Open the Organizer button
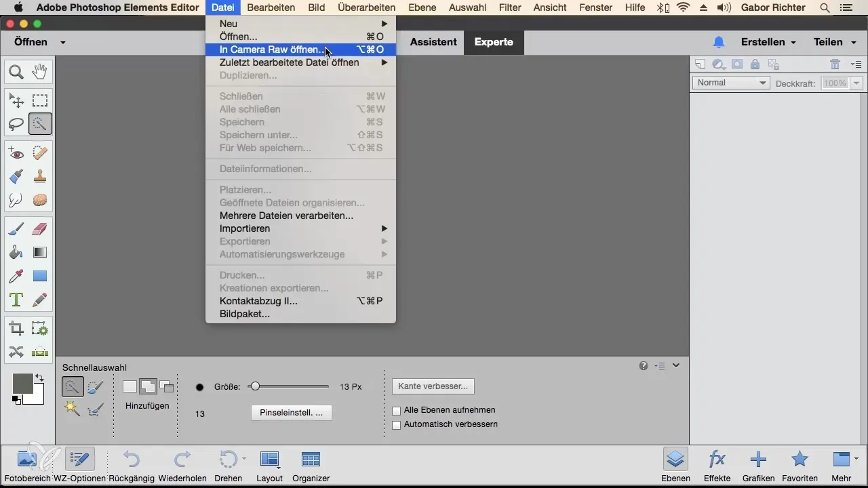This screenshot has width=868, height=488. pos(311,465)
